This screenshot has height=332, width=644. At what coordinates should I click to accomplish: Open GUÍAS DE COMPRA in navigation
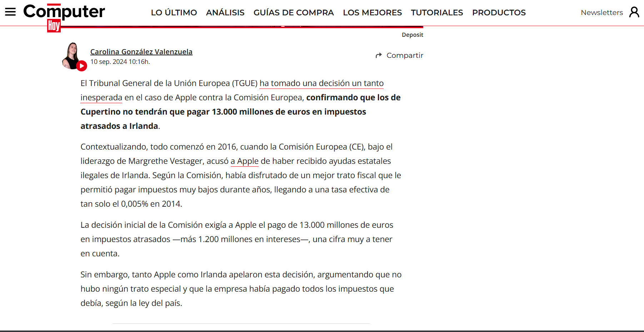[293, 12]
